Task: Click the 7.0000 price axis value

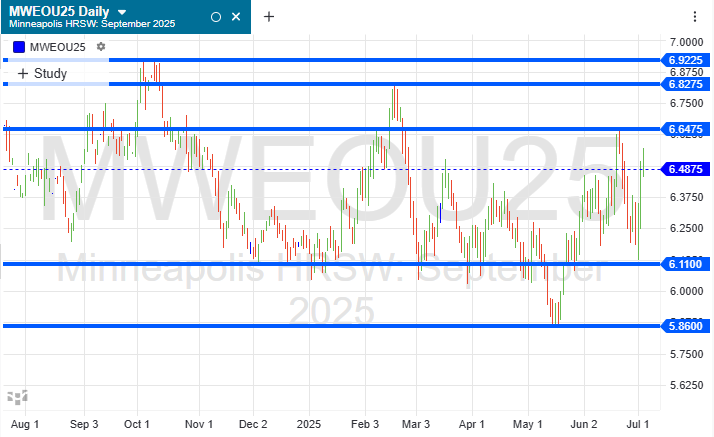Action: [x=686, y=42]
